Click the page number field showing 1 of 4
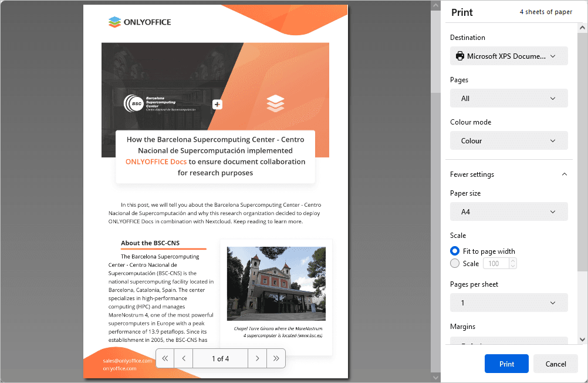 [220, 358]
